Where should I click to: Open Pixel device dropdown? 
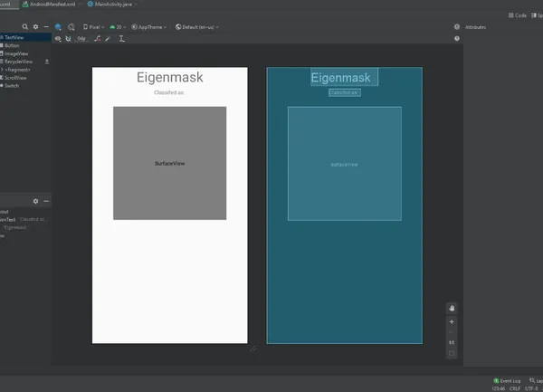93,27
